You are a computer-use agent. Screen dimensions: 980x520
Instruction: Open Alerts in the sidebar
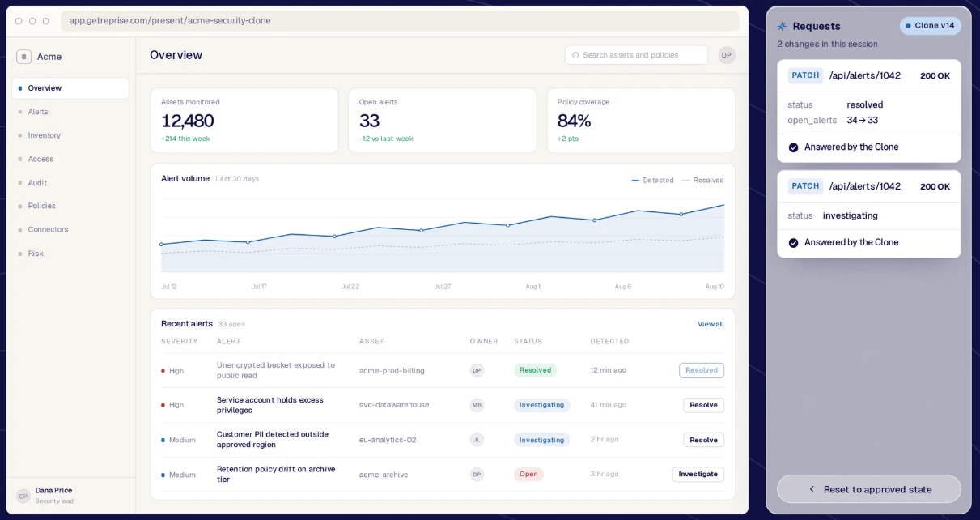pyautogui.click(x=70, y=112)
